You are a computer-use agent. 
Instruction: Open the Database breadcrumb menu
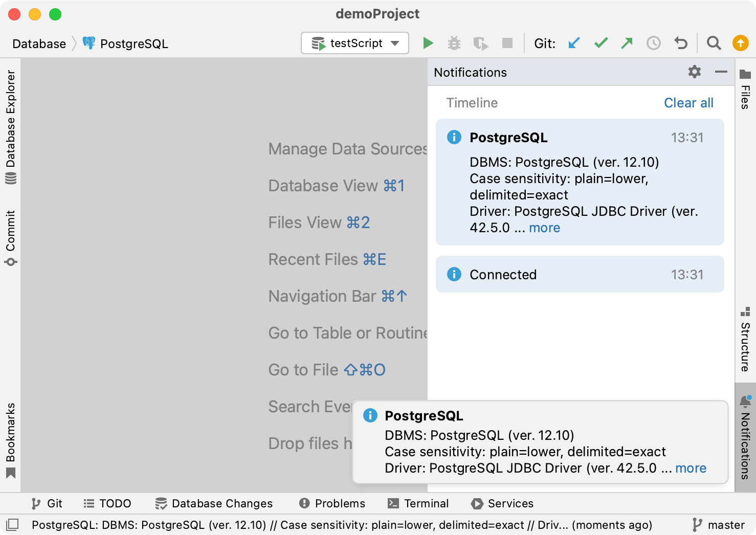click(39, 43)
